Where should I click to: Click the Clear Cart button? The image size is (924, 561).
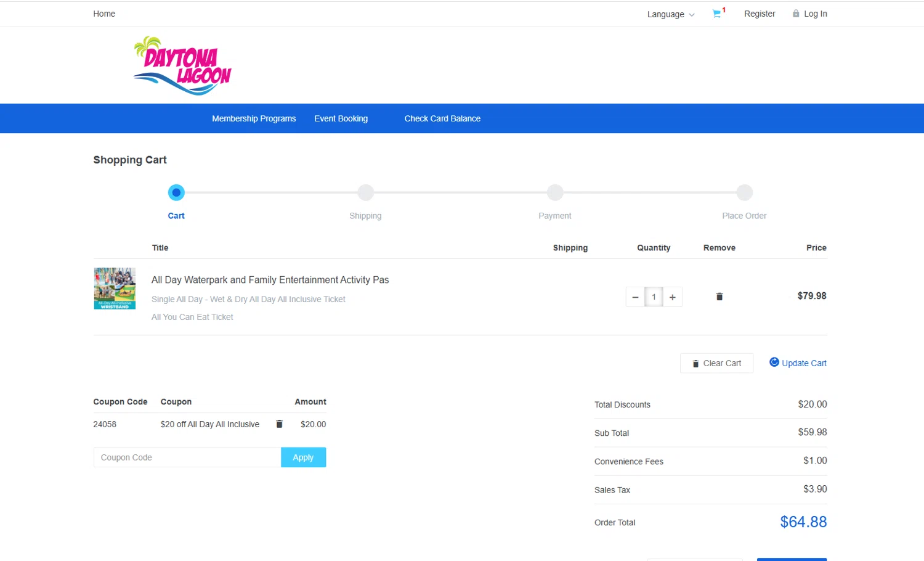coord(716,363)
